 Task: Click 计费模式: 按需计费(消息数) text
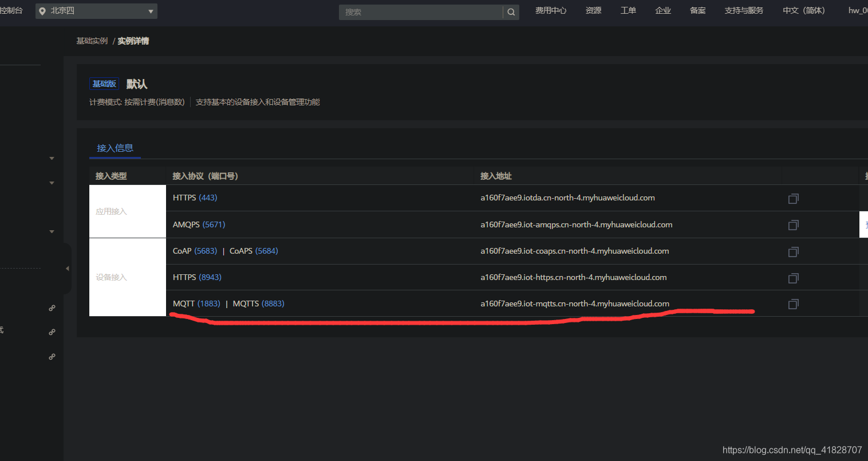click(137, 103)
